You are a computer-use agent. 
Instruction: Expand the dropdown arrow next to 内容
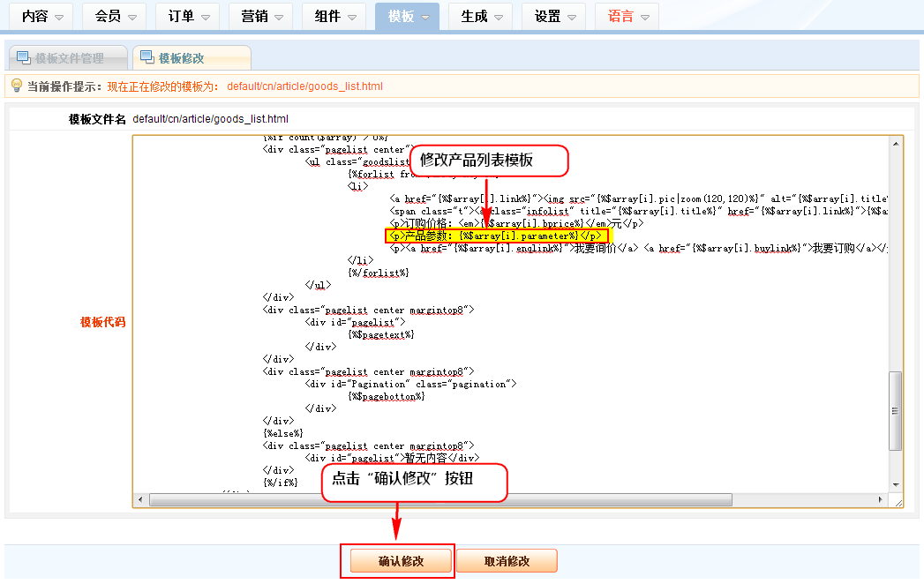(59, 18)
